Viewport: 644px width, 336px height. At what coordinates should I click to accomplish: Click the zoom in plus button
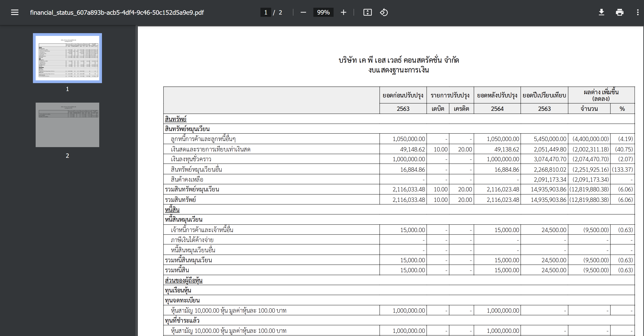pyautogui.click(x=343, y=12)
